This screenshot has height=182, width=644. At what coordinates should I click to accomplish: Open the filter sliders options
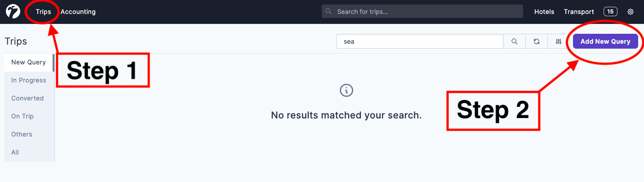(x=559, y=41)
